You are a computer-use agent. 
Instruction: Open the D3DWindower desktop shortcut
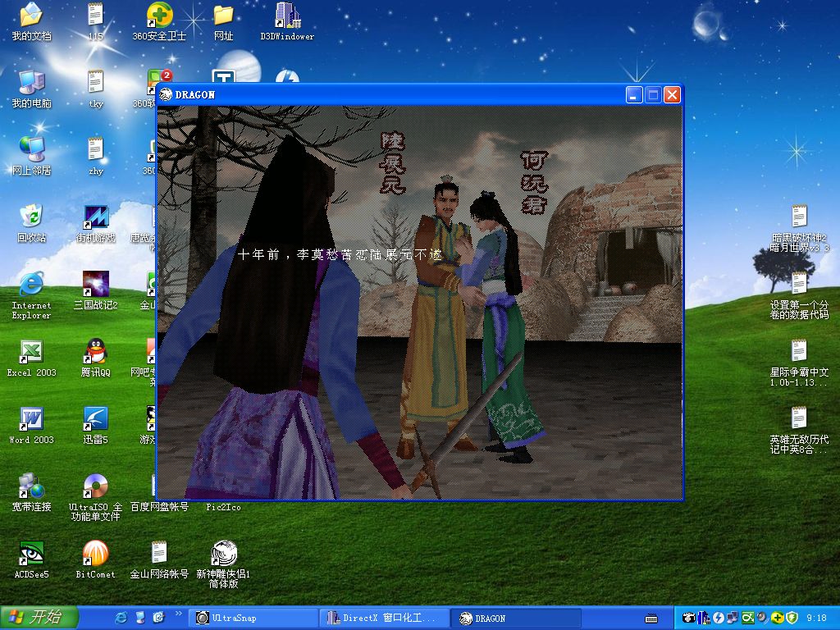[286, 16]
